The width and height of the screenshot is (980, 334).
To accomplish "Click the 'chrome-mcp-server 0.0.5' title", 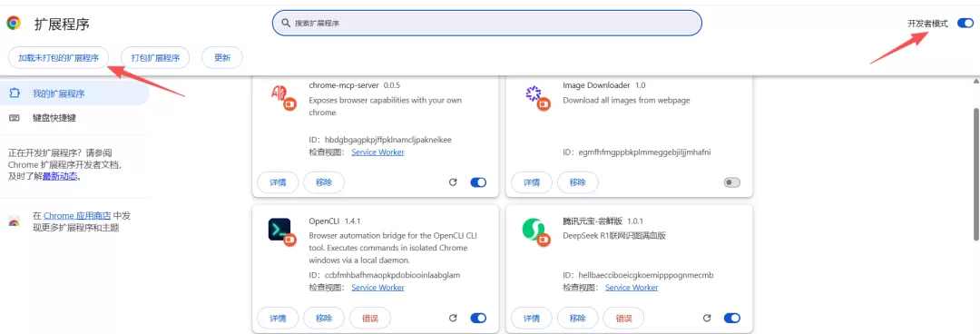I will pos(355,85).
